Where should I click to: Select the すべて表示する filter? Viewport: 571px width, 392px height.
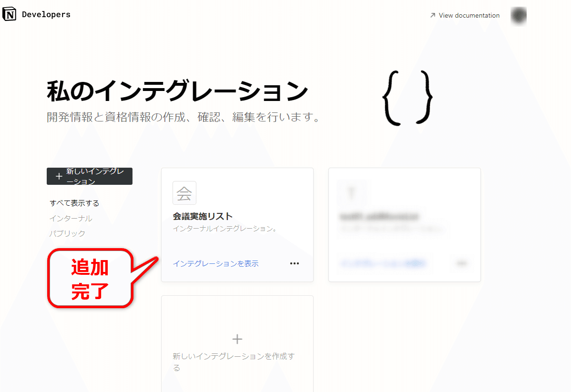click(74, 202)
